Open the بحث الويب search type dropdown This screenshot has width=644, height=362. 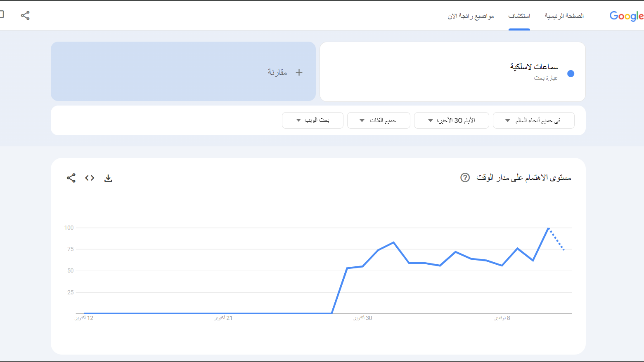313,120
